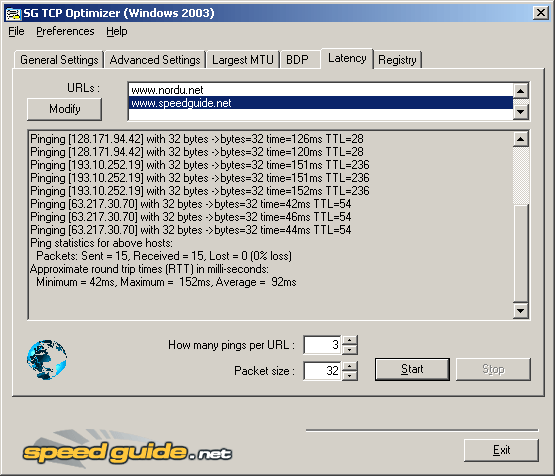Click the Start button to begin pinging
This screenshot has height=476, width=555.
pyautogui.click(x=412, y=369)
